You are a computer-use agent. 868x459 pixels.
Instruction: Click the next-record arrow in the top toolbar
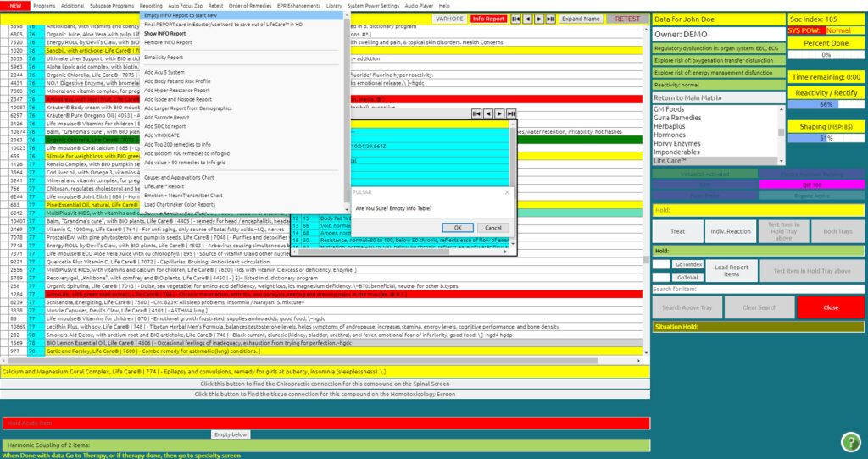coord(539,19)
